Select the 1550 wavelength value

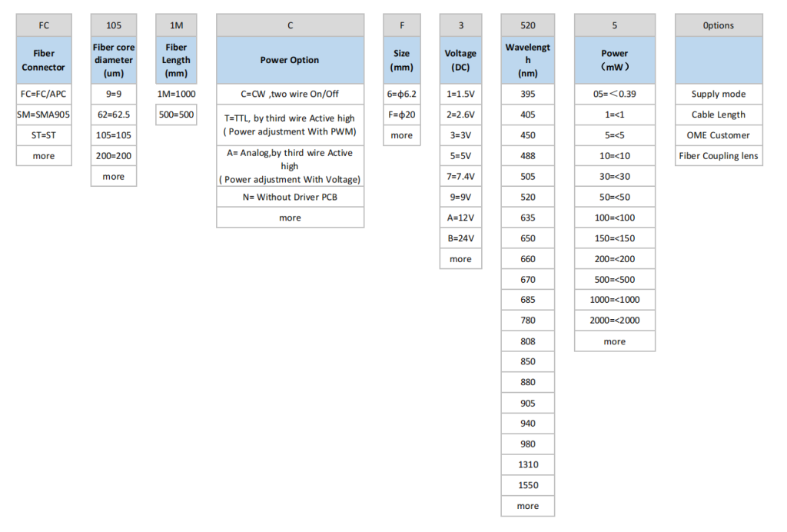[527, 485]
